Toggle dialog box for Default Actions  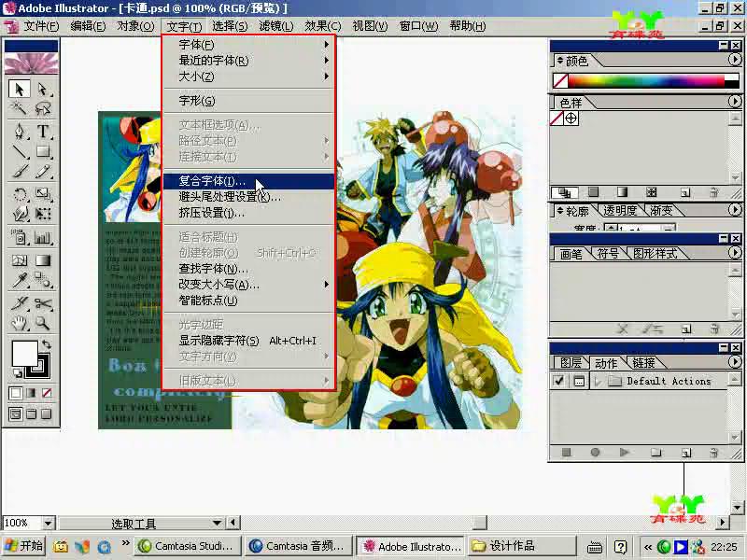(579, 381)
